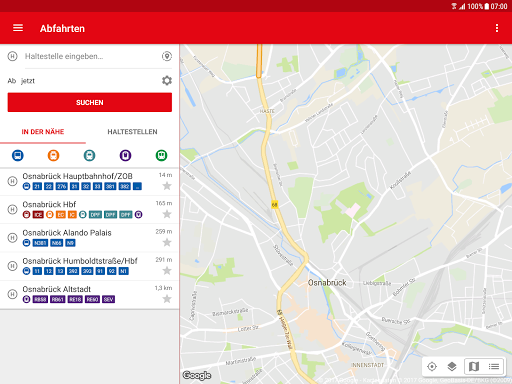
Task: Open the three-dot overflow menu
Action: 497,28
